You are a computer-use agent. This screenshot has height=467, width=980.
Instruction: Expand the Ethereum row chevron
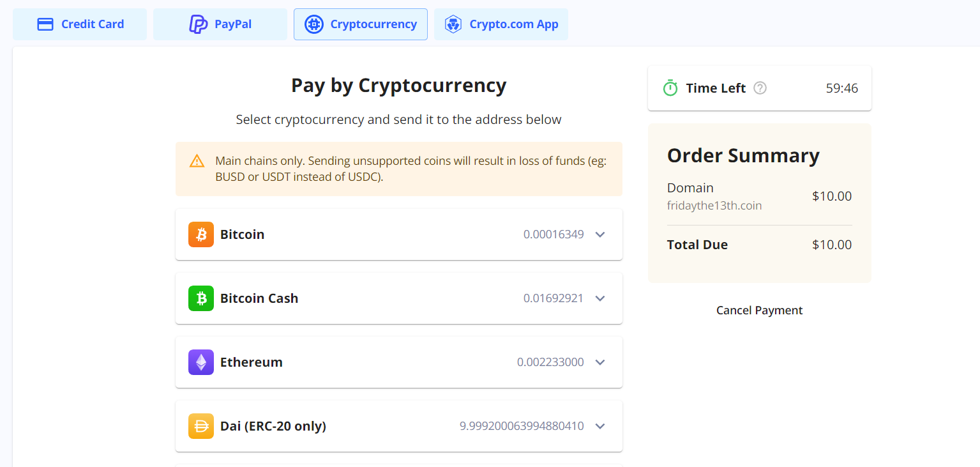click(600, 362)
